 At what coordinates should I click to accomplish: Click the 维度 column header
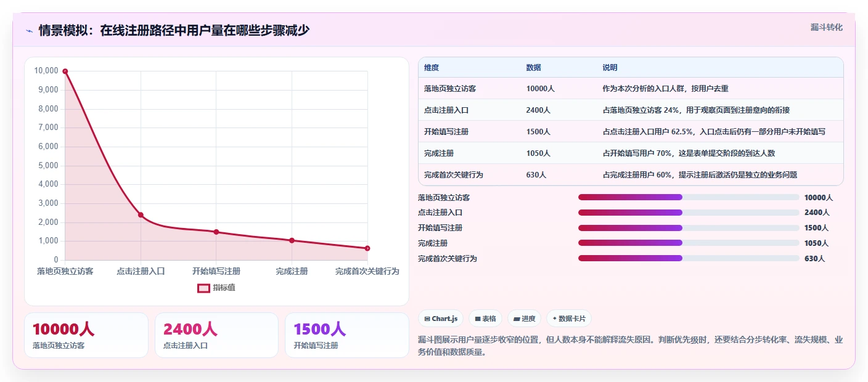(432, 68)
